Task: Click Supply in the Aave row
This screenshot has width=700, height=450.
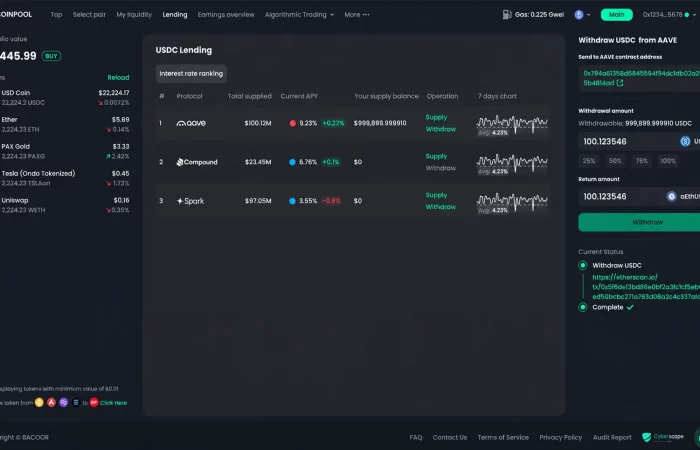Action: click(x=436, y=117)
